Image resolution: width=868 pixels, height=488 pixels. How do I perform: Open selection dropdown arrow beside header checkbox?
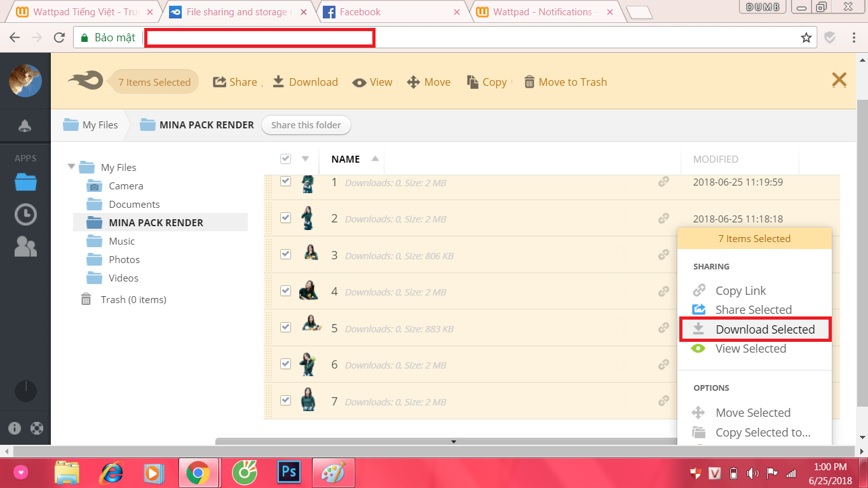305,159
